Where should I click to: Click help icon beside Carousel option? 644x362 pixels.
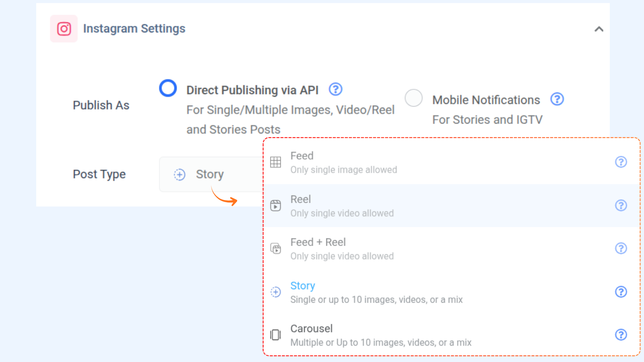point(621,335)
